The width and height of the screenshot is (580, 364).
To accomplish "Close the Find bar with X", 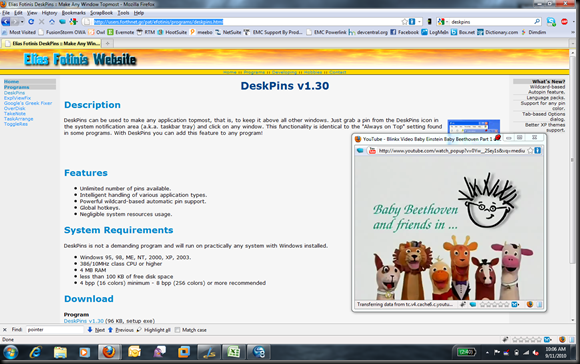I will coord(5,330).
